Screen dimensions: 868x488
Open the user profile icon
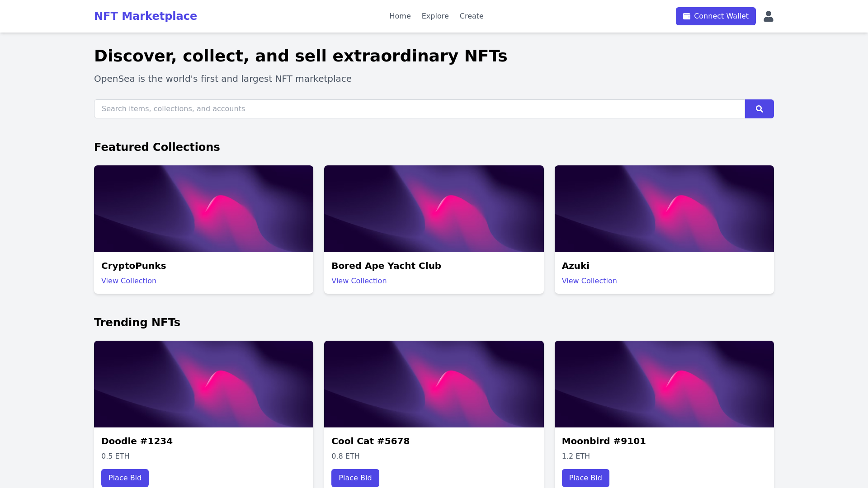click(x=768, y=16)
